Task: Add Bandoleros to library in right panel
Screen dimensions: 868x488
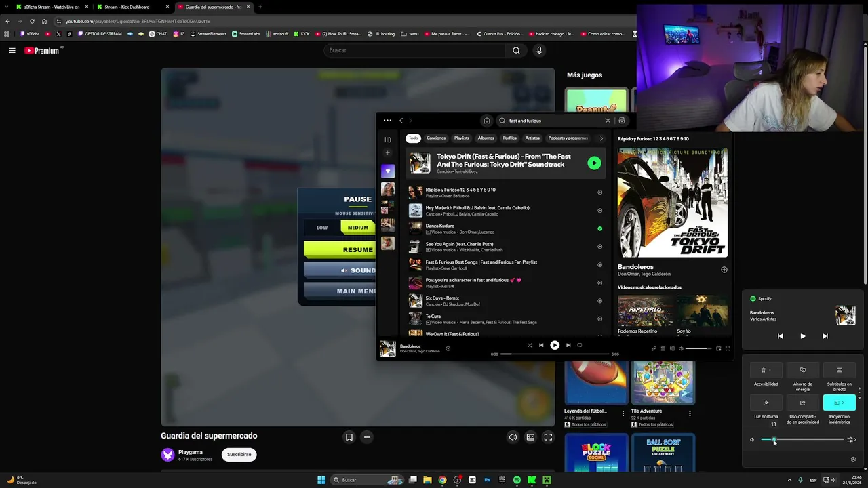Action: coord(724,270)
